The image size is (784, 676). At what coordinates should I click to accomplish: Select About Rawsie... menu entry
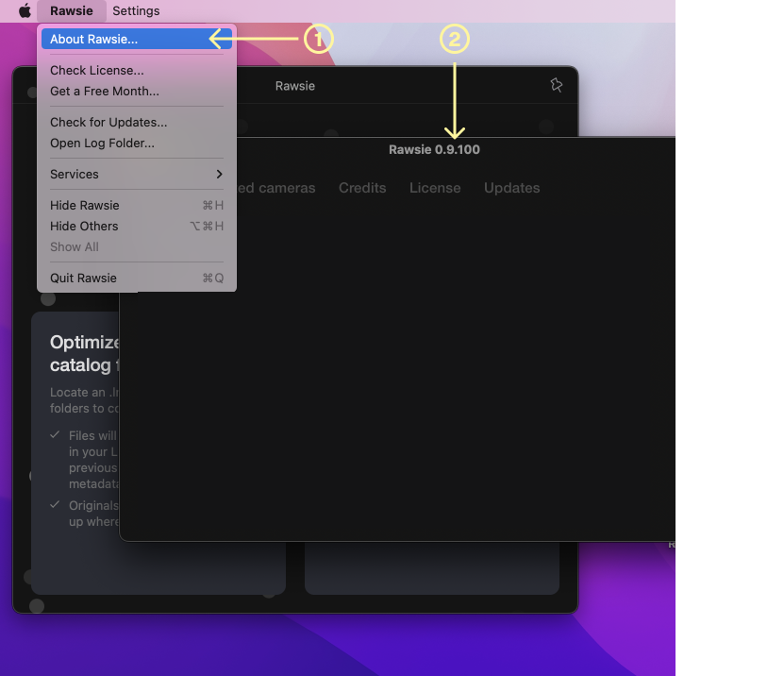click(x=137, y=39)
